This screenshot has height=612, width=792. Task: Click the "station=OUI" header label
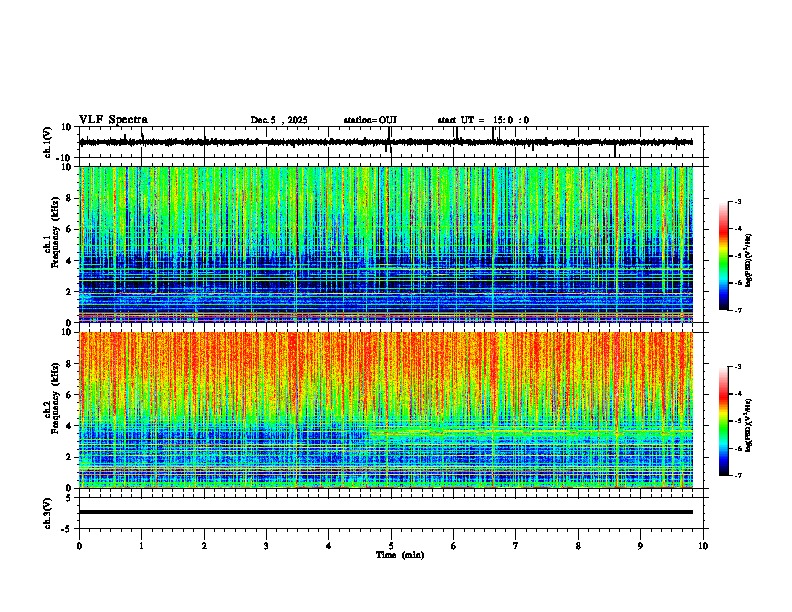click(370, 120)
